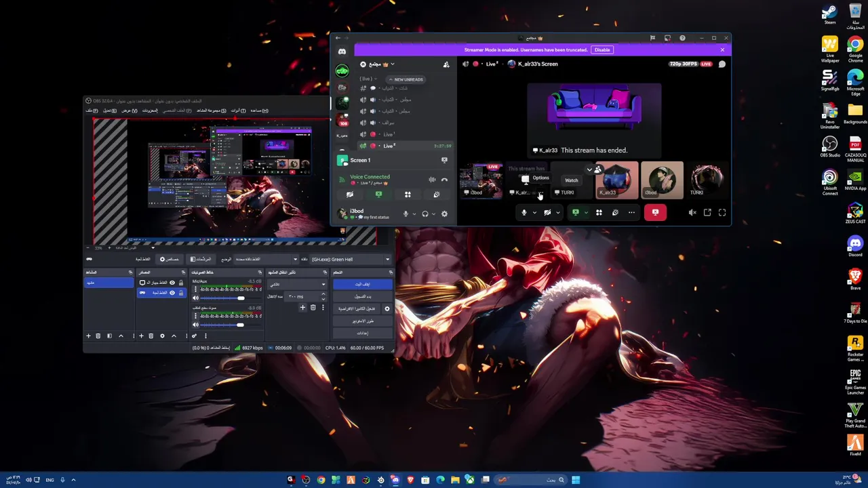Open OBS Studio desktop shortcut
The width and height of the screenshot is (868, 488).
[x=830, y=146]
